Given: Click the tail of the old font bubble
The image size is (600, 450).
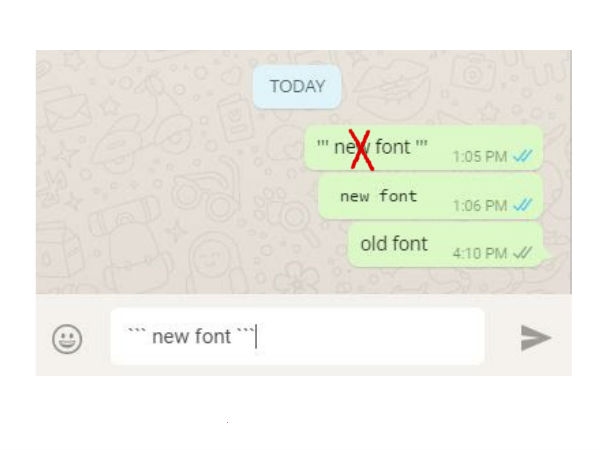Looking at the screenshot, I should pyautogui.click(x=546, y=254).
